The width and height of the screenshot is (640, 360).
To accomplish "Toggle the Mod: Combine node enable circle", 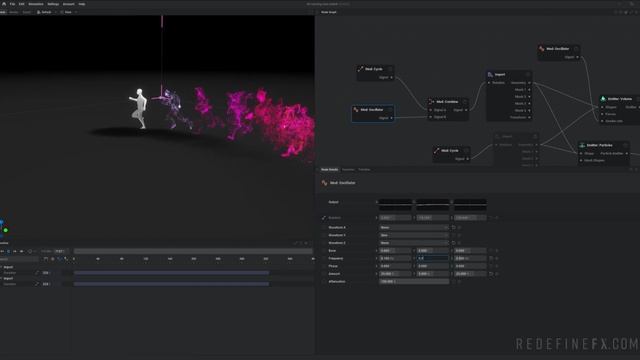I will point(464,101).
